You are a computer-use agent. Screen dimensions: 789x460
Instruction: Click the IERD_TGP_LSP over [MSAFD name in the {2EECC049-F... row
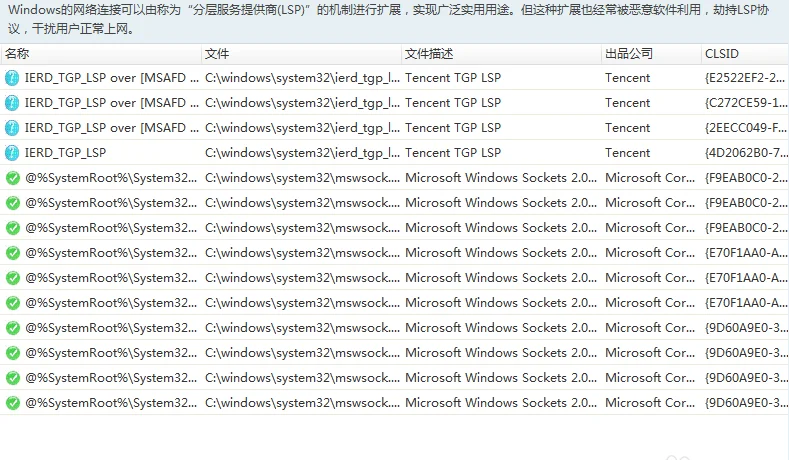pyautogui.click(x=112, y=128)
